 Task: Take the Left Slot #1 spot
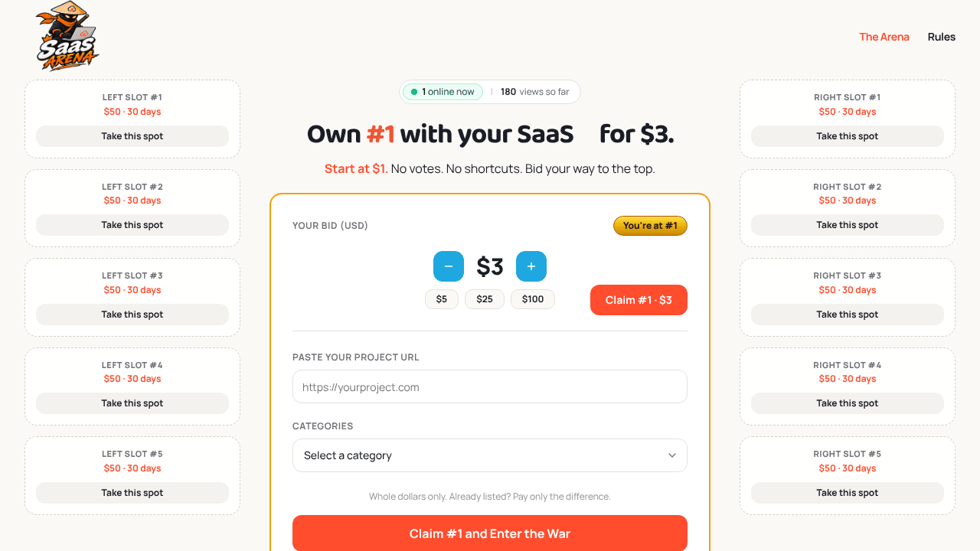(132, 136)
